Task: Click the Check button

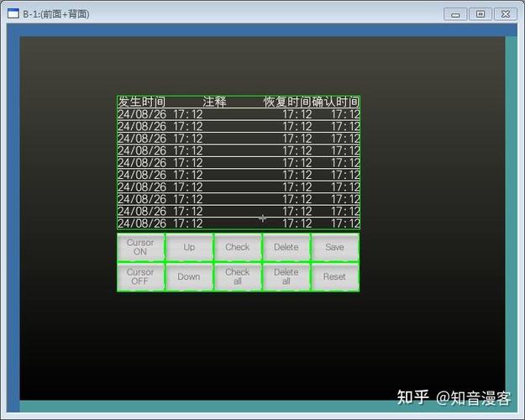Action: click(238, 247)
